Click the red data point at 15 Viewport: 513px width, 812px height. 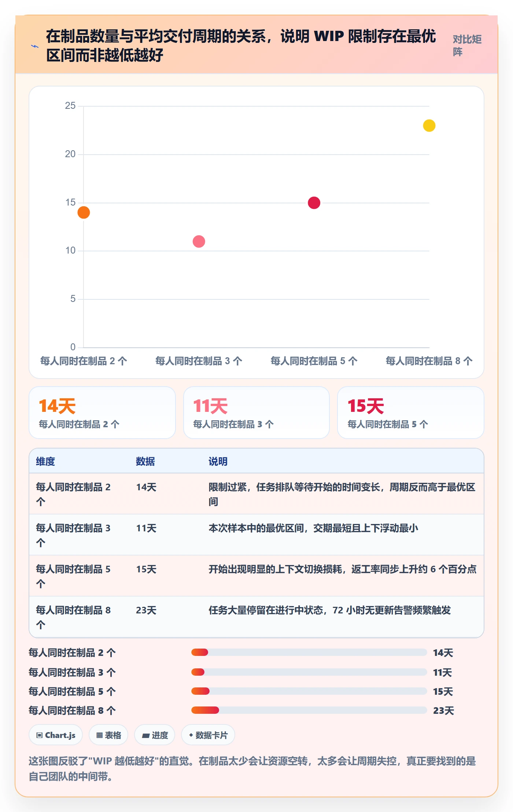tap(314, 203)
